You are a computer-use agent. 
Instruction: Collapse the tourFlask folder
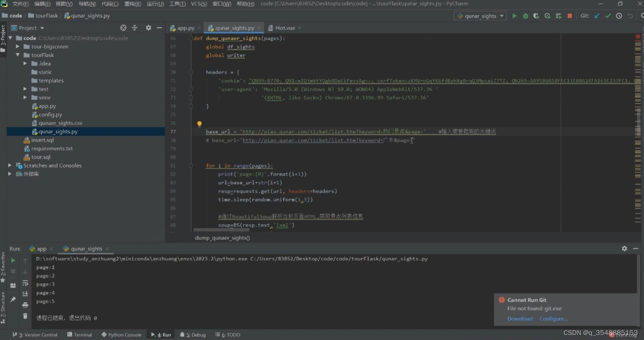[18, 55]
